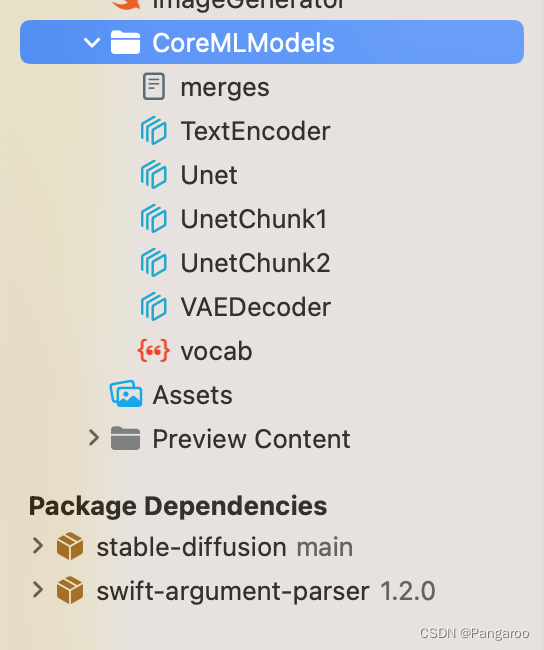Click the swift-argument-parser package box icon
Viewport: 544px width, 650px height.
coord(70,590)
